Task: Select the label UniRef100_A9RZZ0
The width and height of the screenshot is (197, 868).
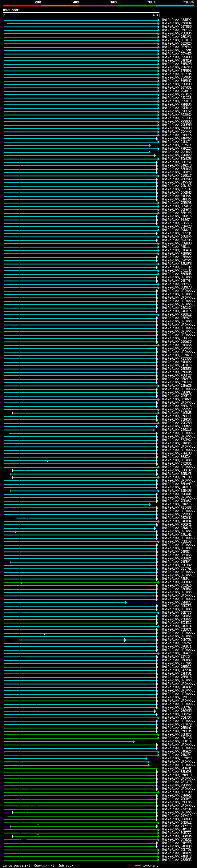Action: click(x=176, y=149)
